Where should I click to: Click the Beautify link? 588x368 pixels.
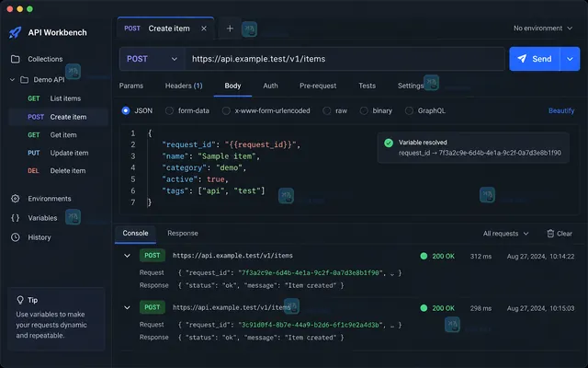click(561, 110)
